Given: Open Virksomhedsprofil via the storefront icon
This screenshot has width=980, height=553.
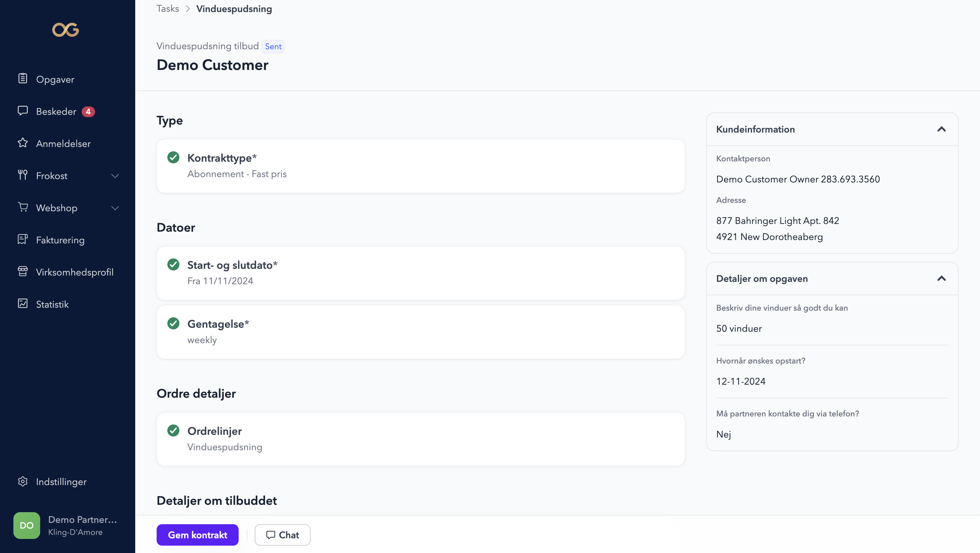Looking at the screenshot, I should tap(23, 271).
